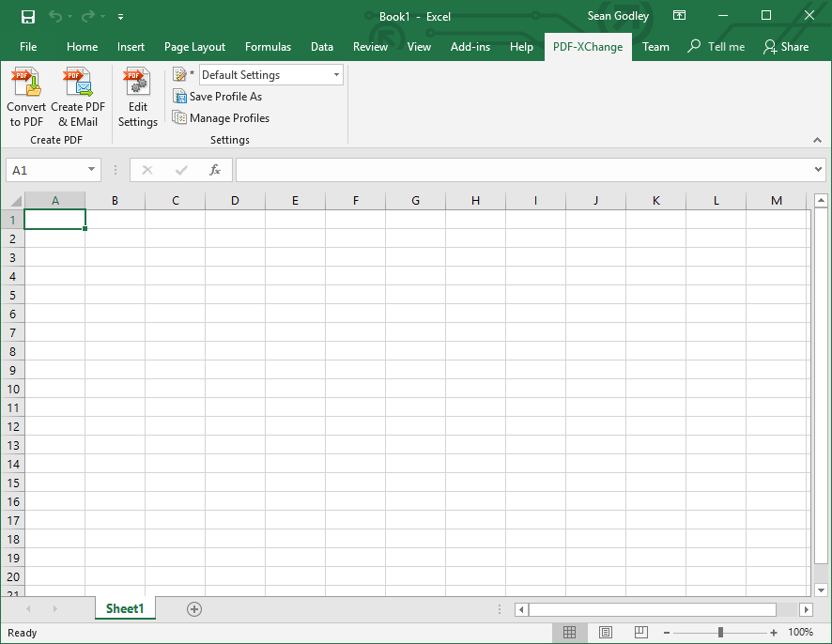The width and height of the screenshot is (832, 644).
Task: Open the File menu tab
Action: point(28,47)
